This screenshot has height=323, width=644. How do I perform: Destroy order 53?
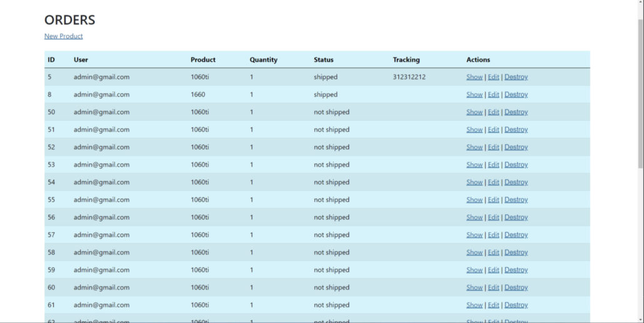point(516,165)
